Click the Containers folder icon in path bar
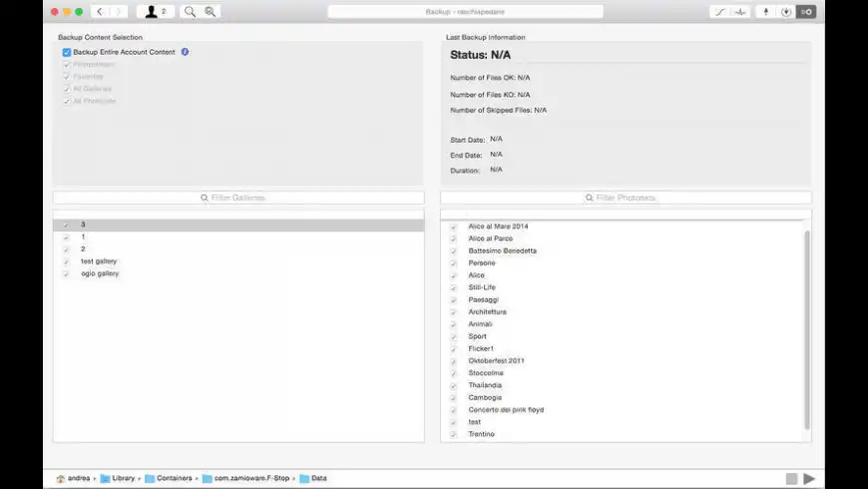 pos(150,478)
